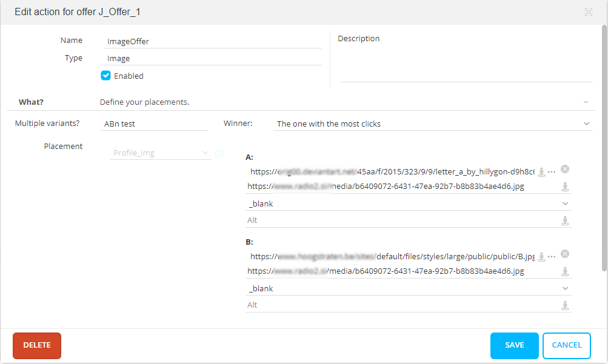The height and width of the screenshot is (364, 608).
Task: Open the Profile_img placement dropdown
Action: click(161, 153)
